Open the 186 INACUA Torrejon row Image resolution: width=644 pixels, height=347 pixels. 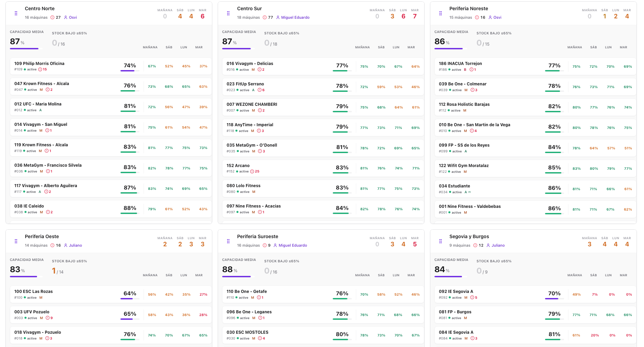535,66
